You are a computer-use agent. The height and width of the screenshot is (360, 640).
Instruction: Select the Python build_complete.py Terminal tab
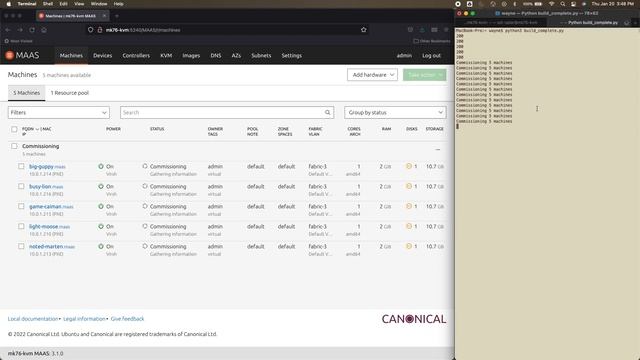(593, 22)
